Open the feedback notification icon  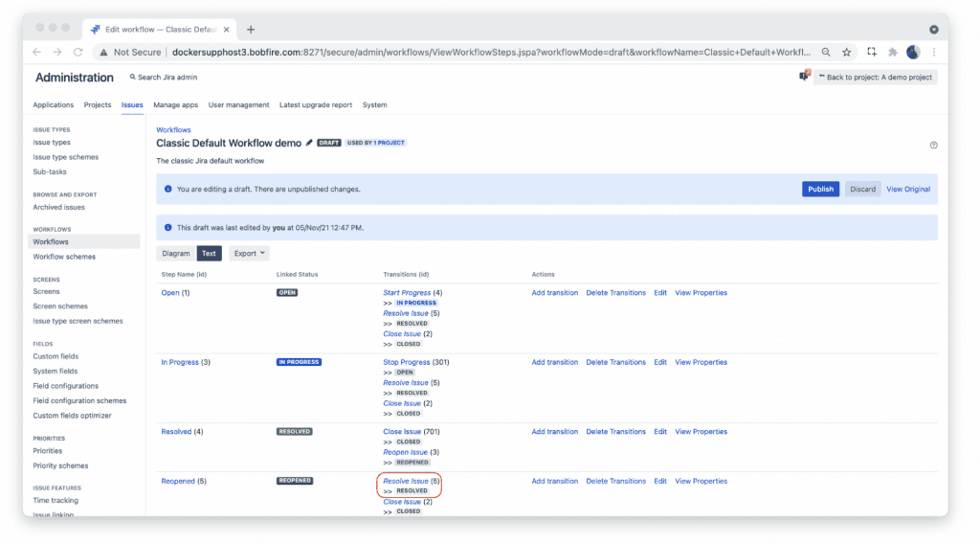coord(804,77)
